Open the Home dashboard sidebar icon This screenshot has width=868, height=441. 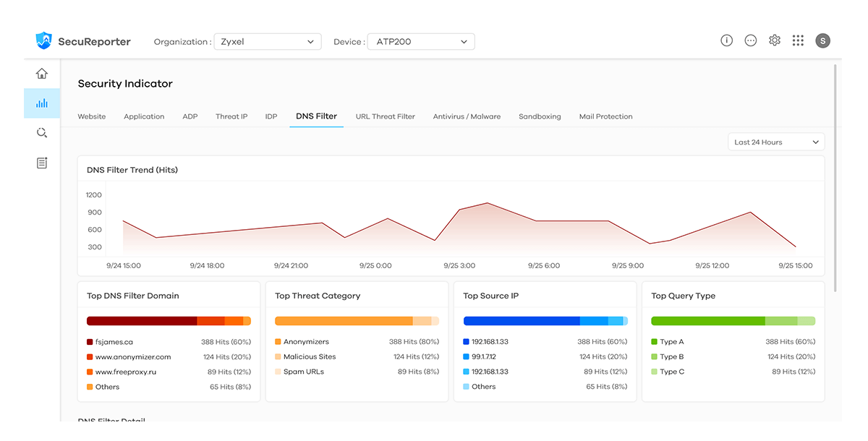click(x=42, y=74)
